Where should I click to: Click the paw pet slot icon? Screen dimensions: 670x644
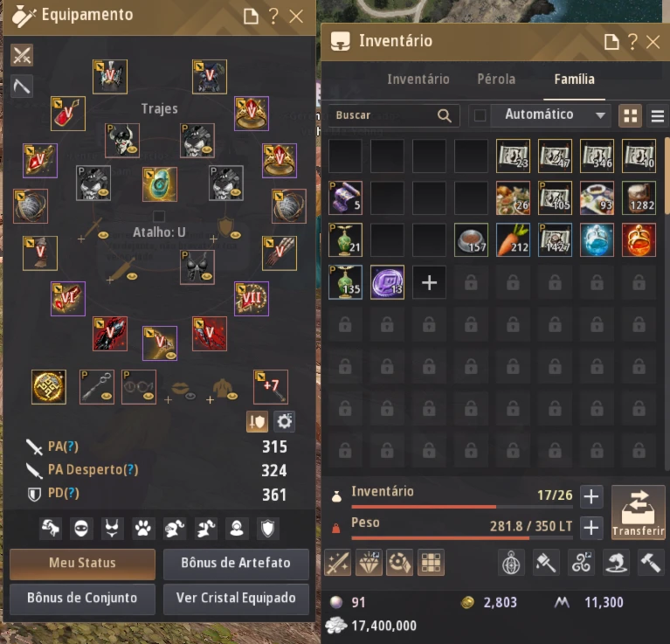coord(142,529)
